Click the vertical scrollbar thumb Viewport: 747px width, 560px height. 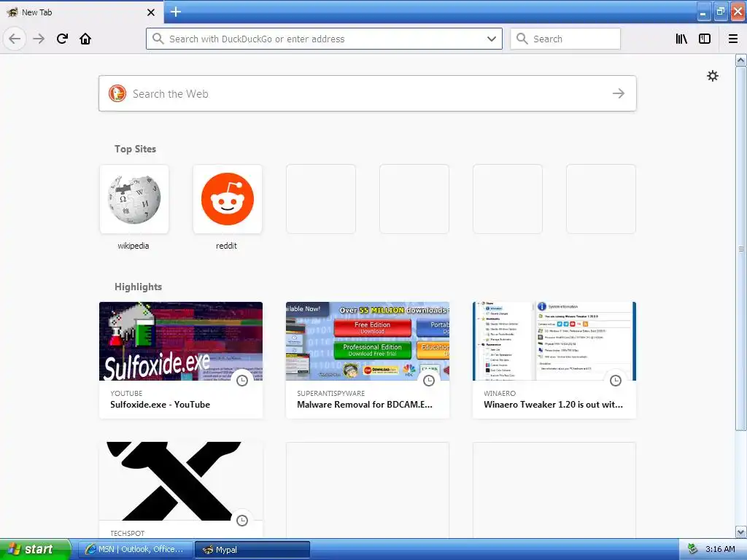tap(741, 248)
